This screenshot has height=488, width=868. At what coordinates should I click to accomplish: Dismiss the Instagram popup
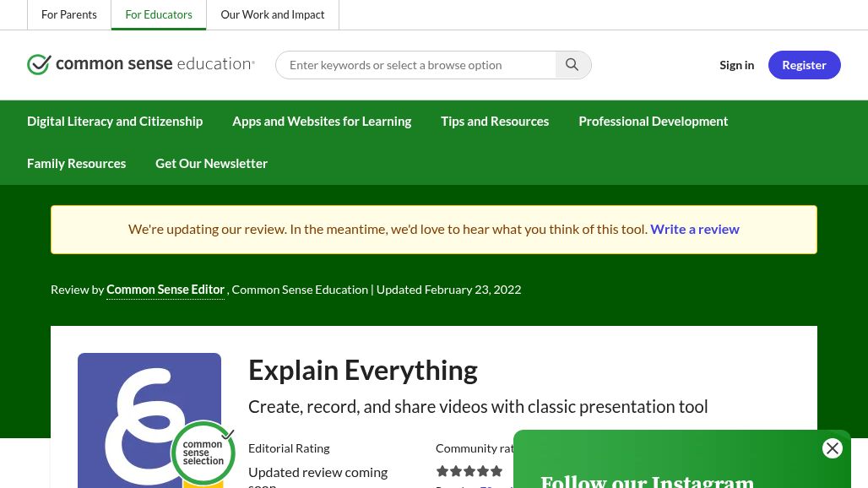click(833, 448)
